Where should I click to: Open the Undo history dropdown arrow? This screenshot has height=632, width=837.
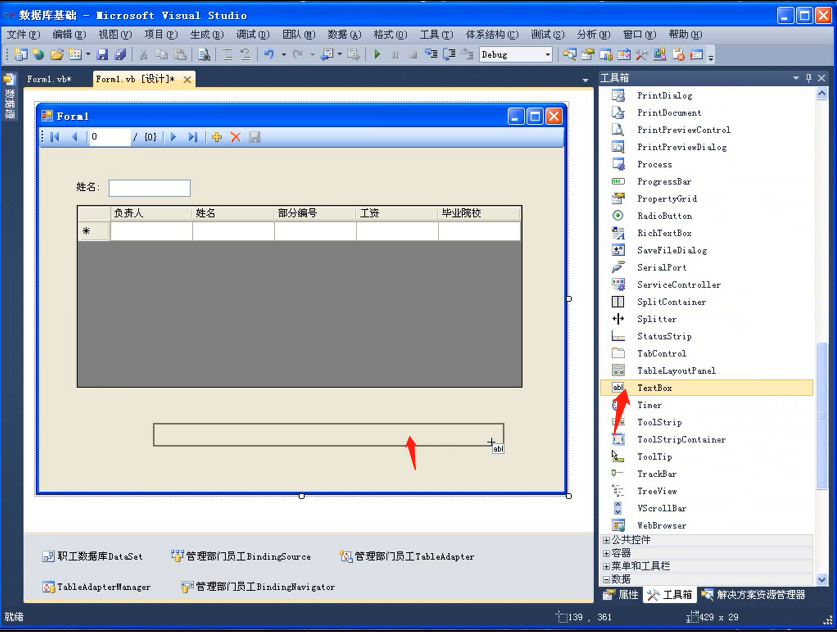tap(283, 54)
